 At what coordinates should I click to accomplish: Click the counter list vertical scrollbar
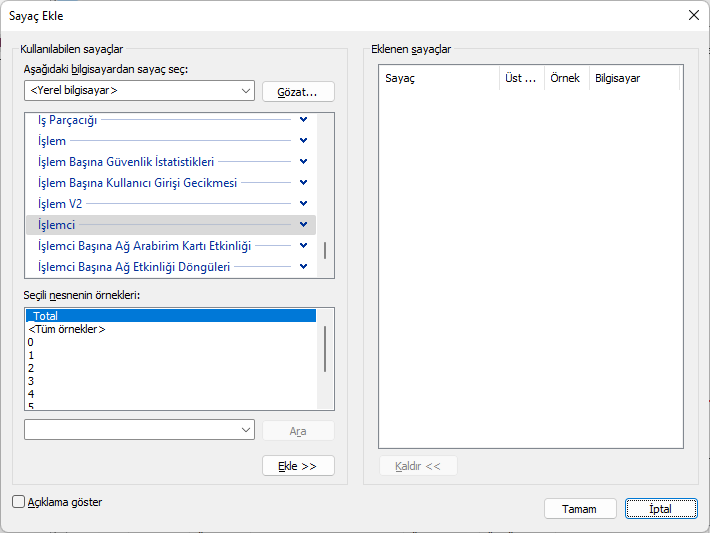coord(325,250)
